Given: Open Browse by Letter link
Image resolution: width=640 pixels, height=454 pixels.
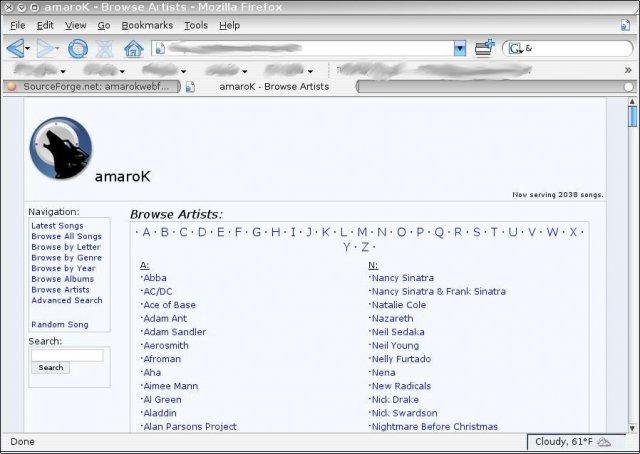Looking at the screenshot, I should [66, 247].
